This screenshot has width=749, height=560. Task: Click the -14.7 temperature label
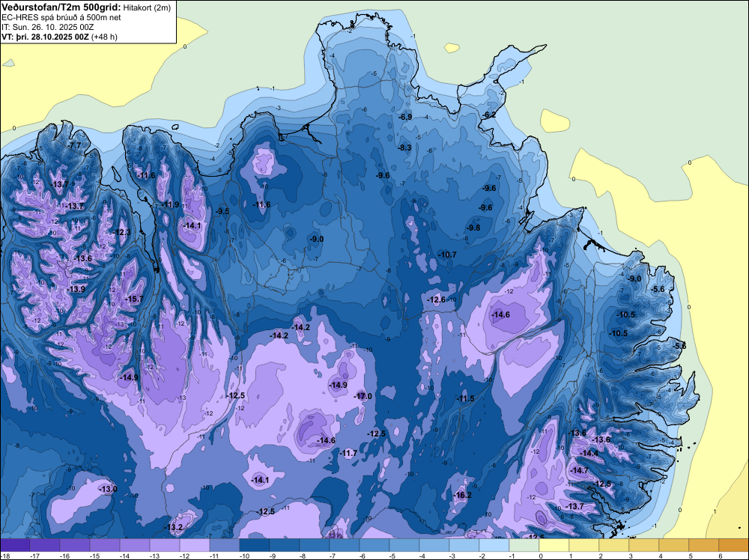coord(580,470)
